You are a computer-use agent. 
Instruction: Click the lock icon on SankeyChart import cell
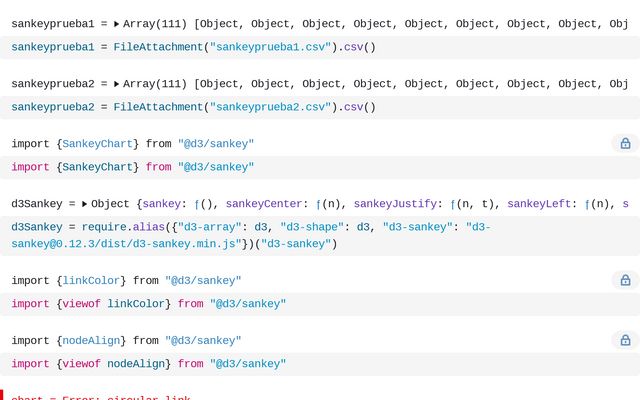click(x=625, y=144)
